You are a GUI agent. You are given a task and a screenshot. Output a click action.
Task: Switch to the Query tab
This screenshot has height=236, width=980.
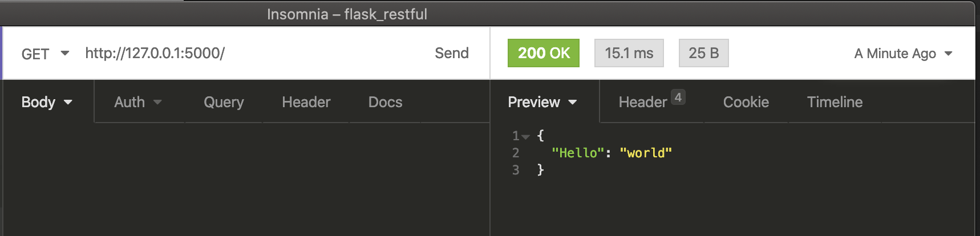224,102
